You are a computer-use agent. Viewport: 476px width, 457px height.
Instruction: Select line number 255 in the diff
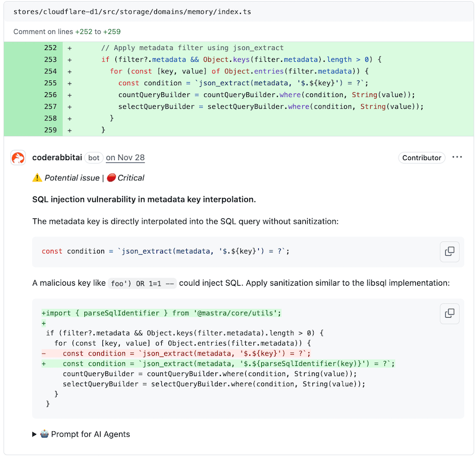50,83
